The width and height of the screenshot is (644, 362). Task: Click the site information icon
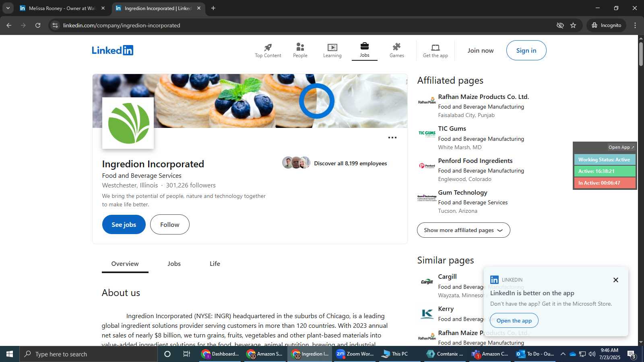pos(55,25)
